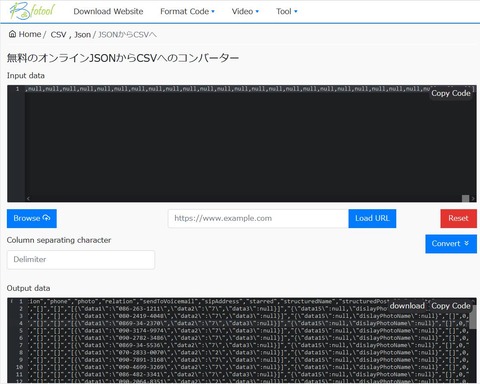
Task: Click output line 10 with 090-4699-3269
Action: tap(248, 367)
